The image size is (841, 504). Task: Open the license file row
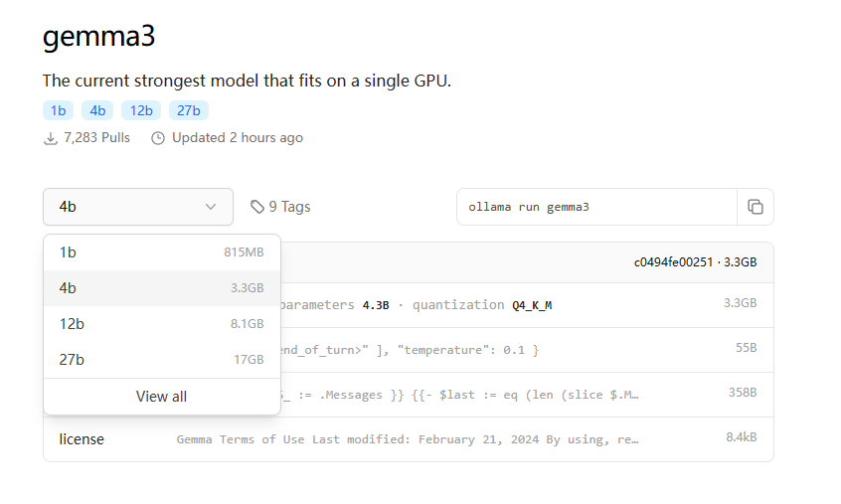[x=409, y=439]
